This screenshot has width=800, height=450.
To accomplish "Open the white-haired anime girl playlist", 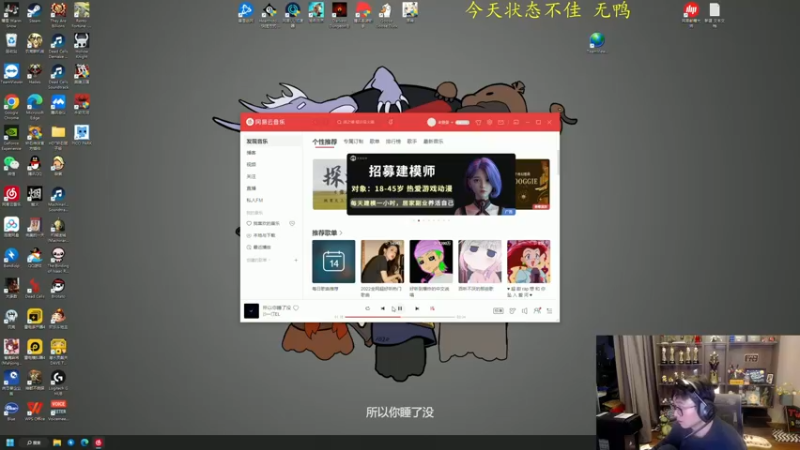I will (x=480, y=262).
